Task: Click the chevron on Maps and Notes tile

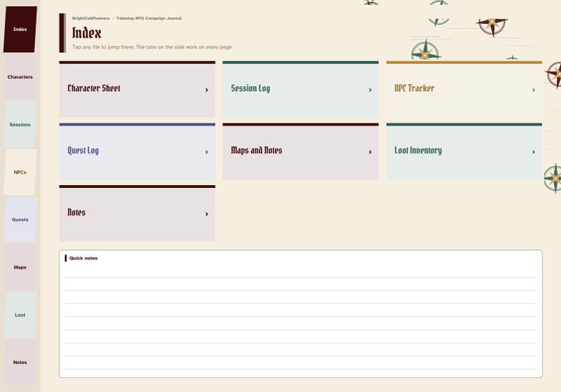Action: [370, 152]
